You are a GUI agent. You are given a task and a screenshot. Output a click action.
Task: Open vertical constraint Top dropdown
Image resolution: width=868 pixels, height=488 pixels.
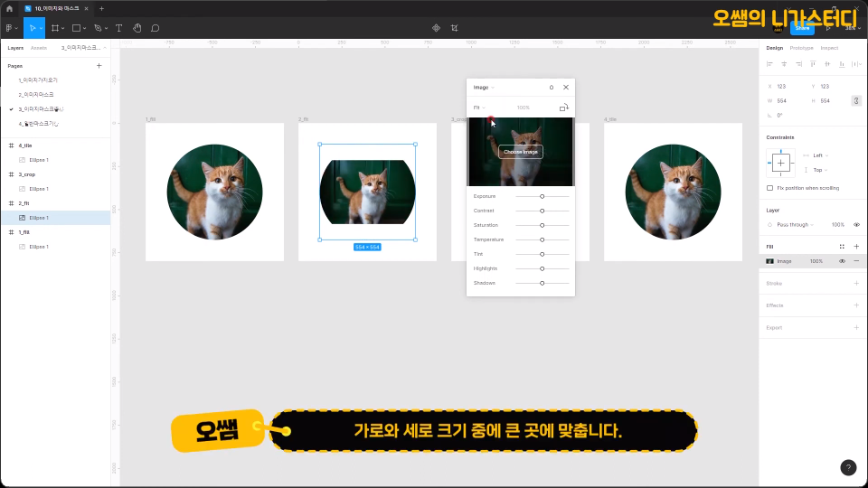click(x=820, y=170)
